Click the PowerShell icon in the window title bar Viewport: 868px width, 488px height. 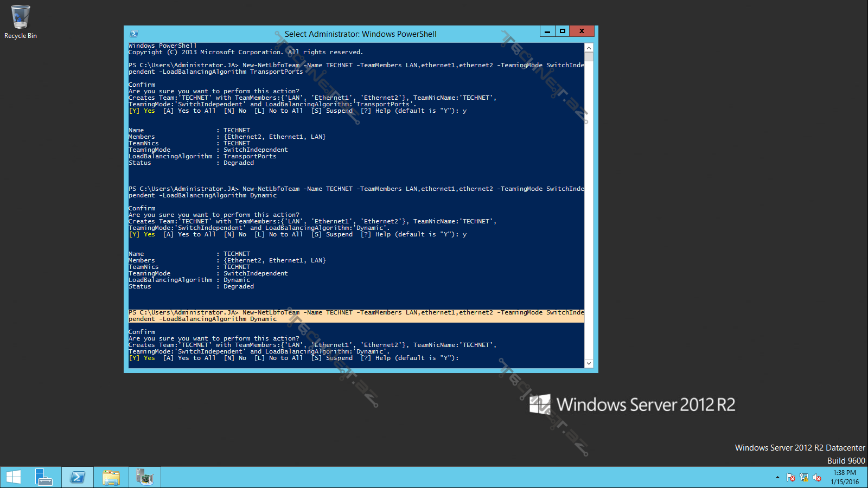(x=134, y=34)
